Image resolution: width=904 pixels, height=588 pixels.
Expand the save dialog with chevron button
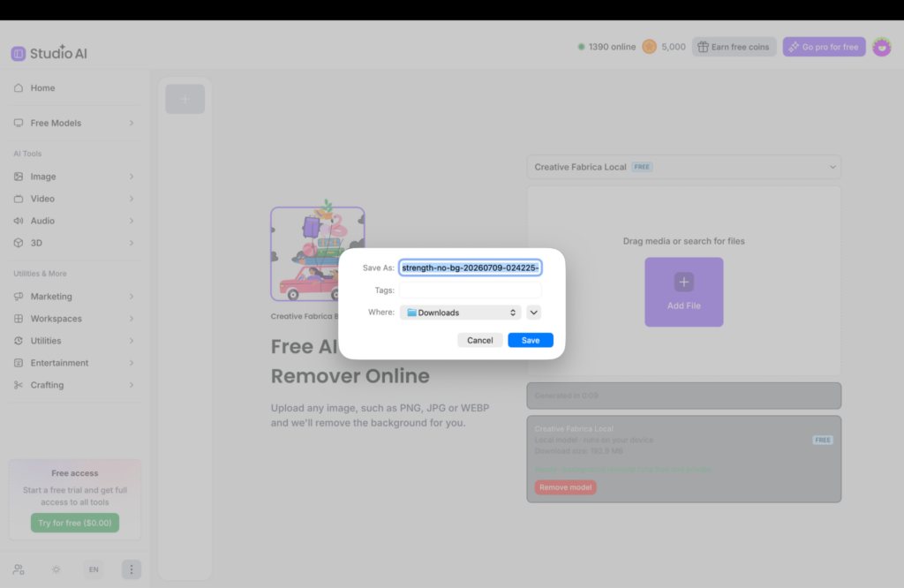coord(534,313)
